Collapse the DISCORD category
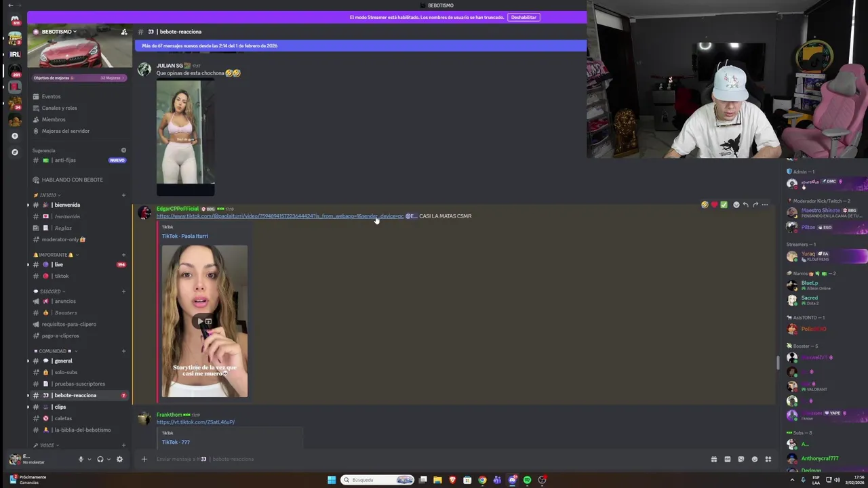868x488 pixels. click(50, 291)
